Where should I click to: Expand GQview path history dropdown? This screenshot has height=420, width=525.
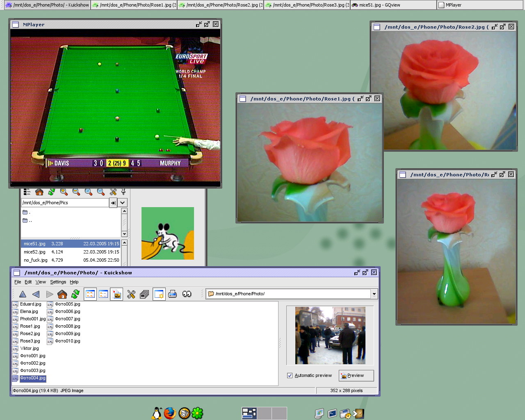pyautogui.click(x=122, y=203)
